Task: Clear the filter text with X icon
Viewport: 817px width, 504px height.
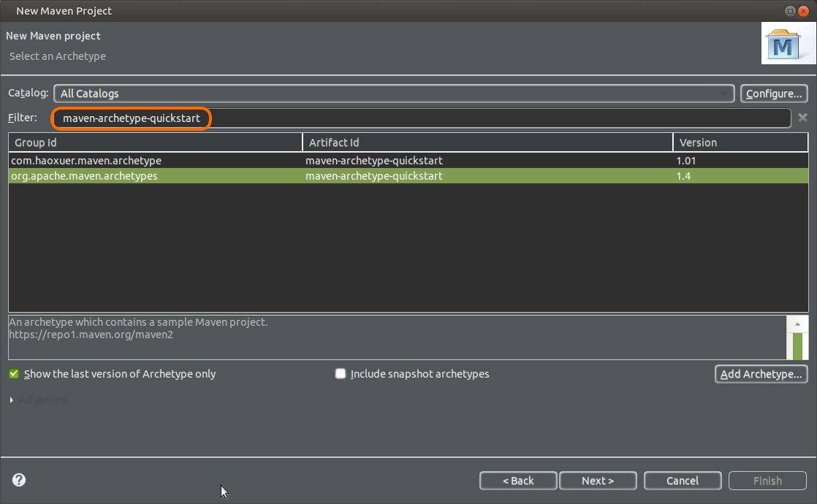Action: 802,118
